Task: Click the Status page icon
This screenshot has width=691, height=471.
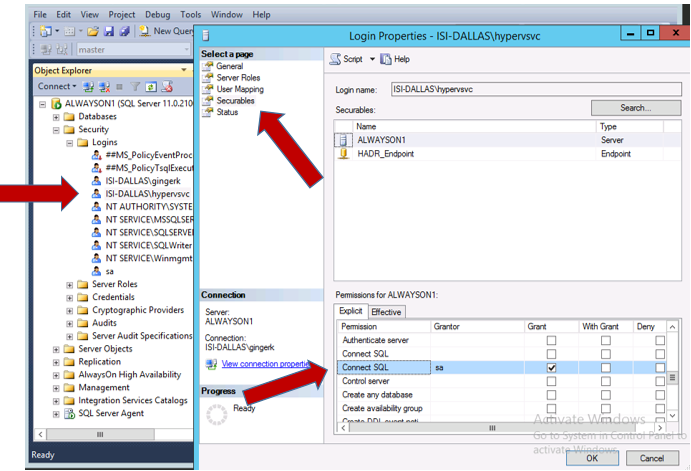Action: (208, 112)
